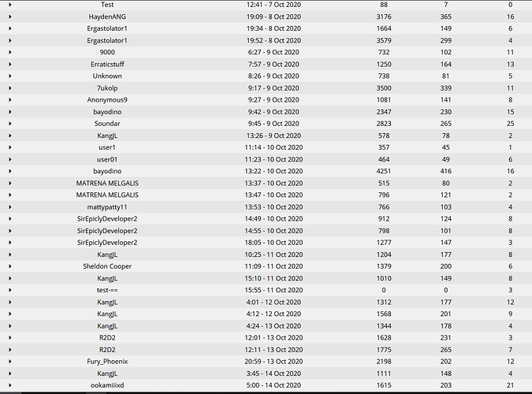The height and width of the screenshot is (394, 532).
Task: Expand the Sheldon Cooper row arrow
Action: coord(9,266)
